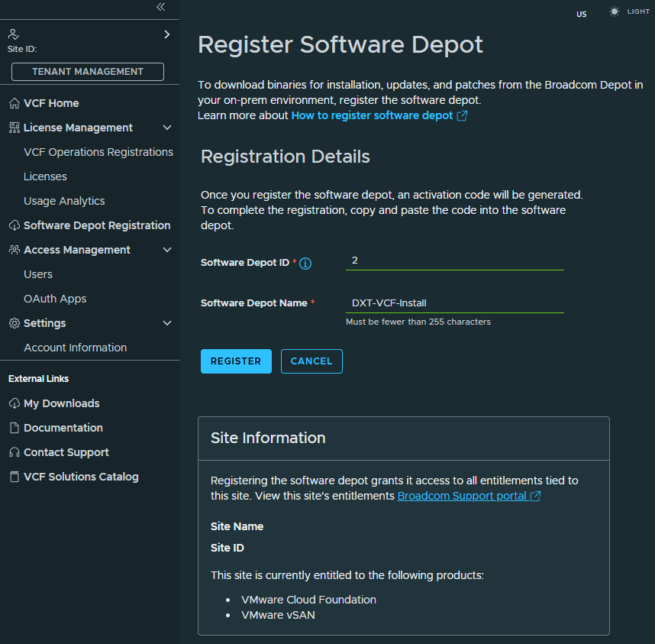This screenshot has width=655, height=644.
Task: Click the Access Management people icon
Action: 15,250
